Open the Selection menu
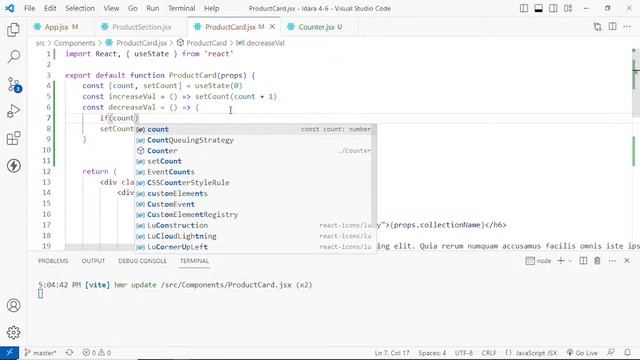This screenshot has width=640, height=360. coord(80,9)
